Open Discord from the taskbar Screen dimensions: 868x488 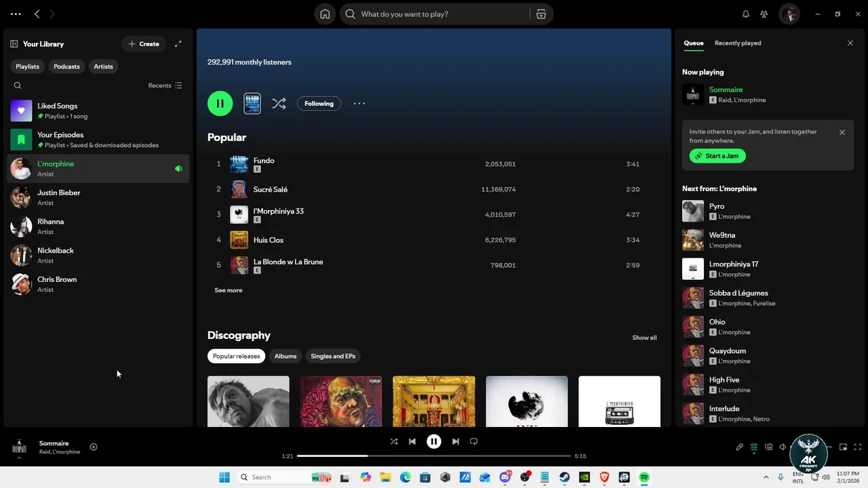click(x=505, y=477)
